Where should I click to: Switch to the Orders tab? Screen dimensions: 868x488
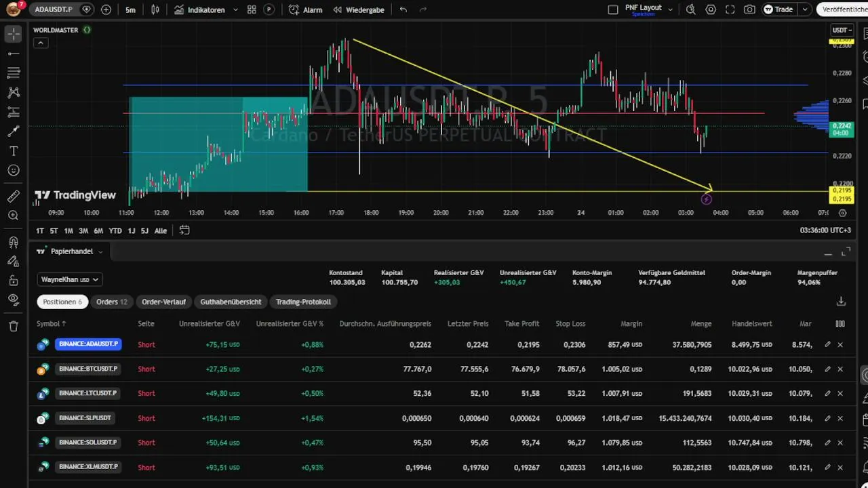tap(112, 302)
